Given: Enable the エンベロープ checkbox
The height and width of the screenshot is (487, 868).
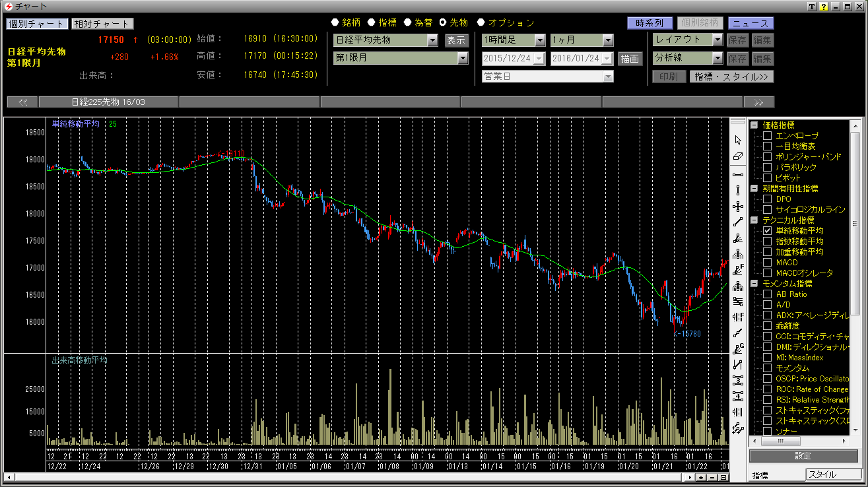Looking at the screenshot, I should tap(767, 135).
